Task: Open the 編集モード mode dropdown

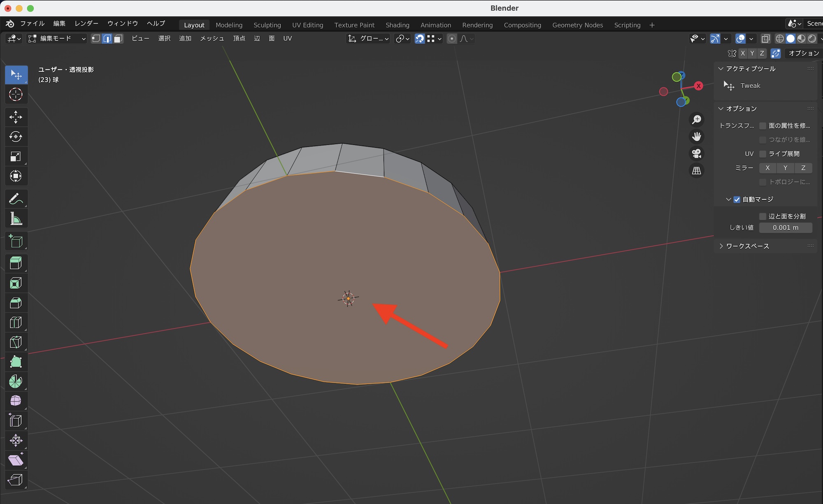Action: tap(57, 39)
